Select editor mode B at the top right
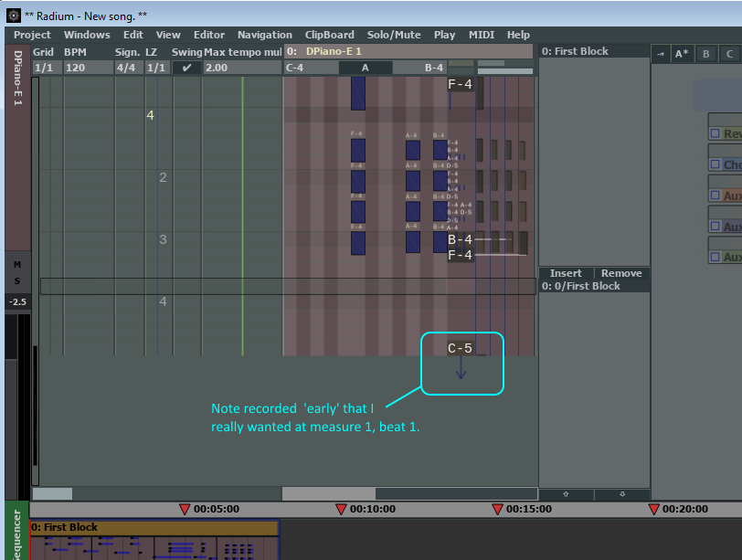The image size is (742, 560). pos(705,53)
